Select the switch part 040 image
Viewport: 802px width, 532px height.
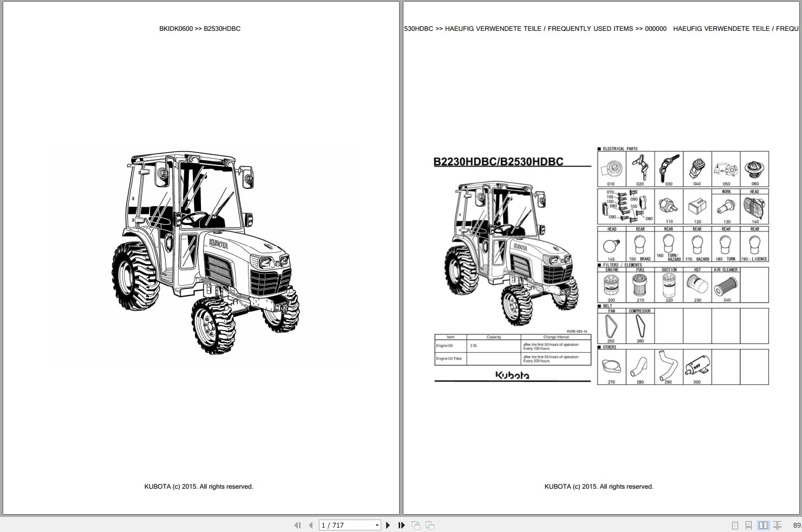tap(697, 169)
